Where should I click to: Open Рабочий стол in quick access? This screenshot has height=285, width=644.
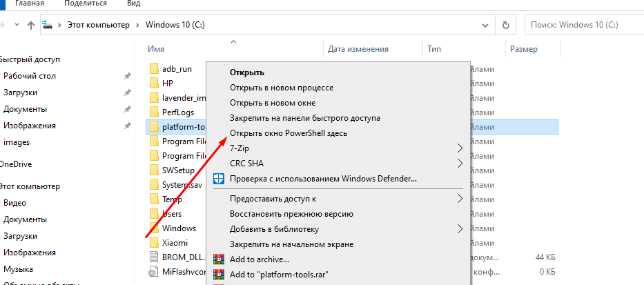(x=30, y=77)
